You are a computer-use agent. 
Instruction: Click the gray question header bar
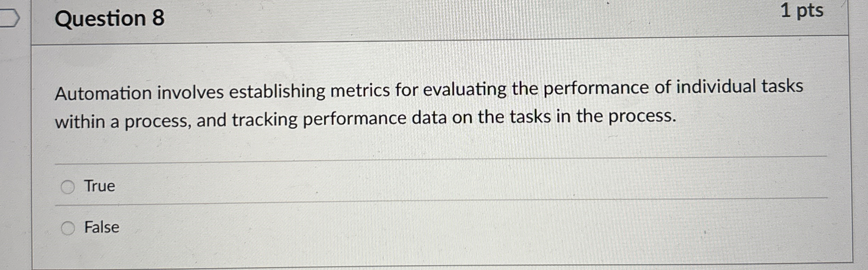440,19
